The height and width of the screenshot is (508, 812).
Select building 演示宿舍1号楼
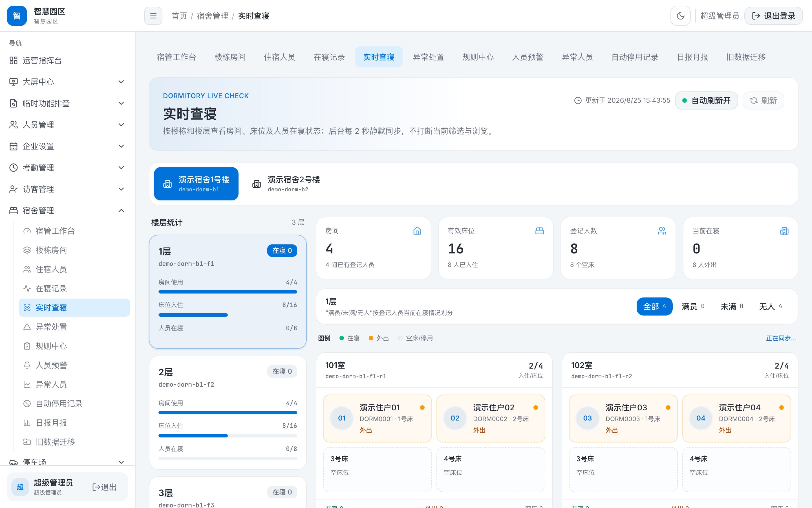tap(196, 184)
